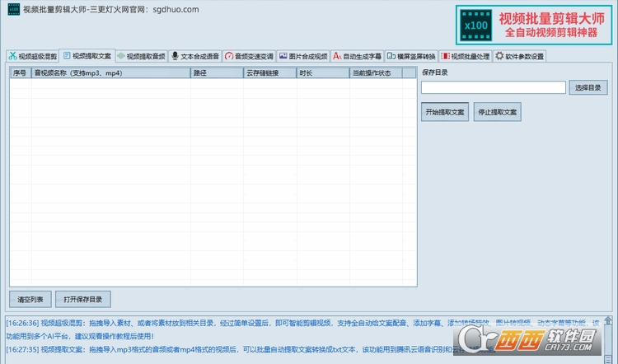
Task: Open the 视频超级混剪 scissors tab
Action: [33, 56]
